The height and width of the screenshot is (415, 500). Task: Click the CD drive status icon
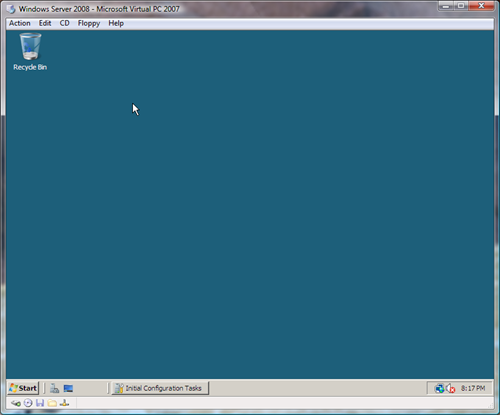pos(28,403)
